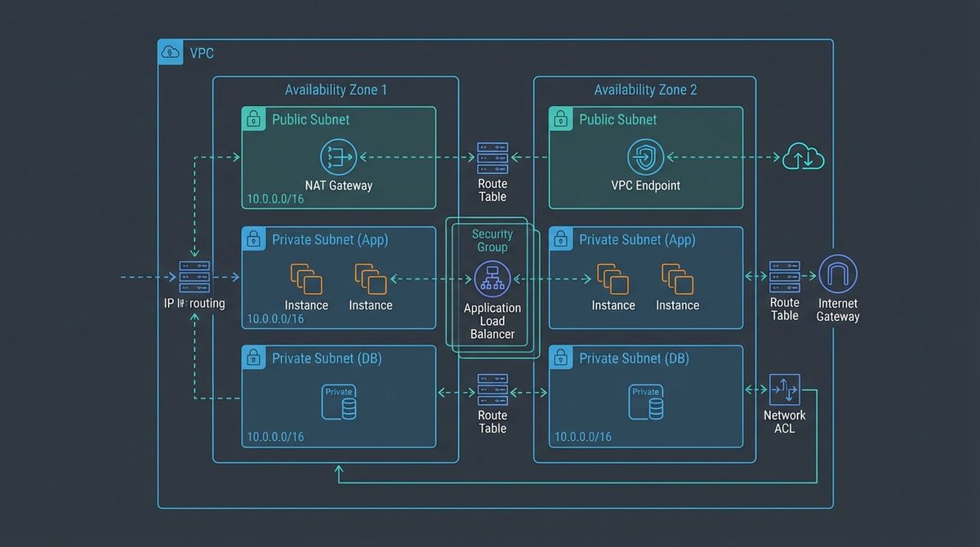This screenshot has height=547, width=980.
Task: Click 10.0.0.0/16 in Zone 2 DB subnet
Action: pos(583,437)
